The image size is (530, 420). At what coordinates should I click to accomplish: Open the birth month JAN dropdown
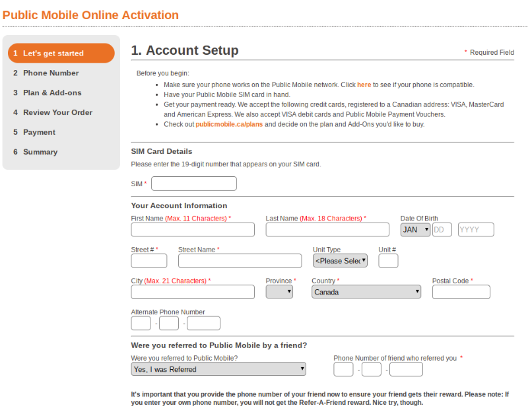[415, 230]
